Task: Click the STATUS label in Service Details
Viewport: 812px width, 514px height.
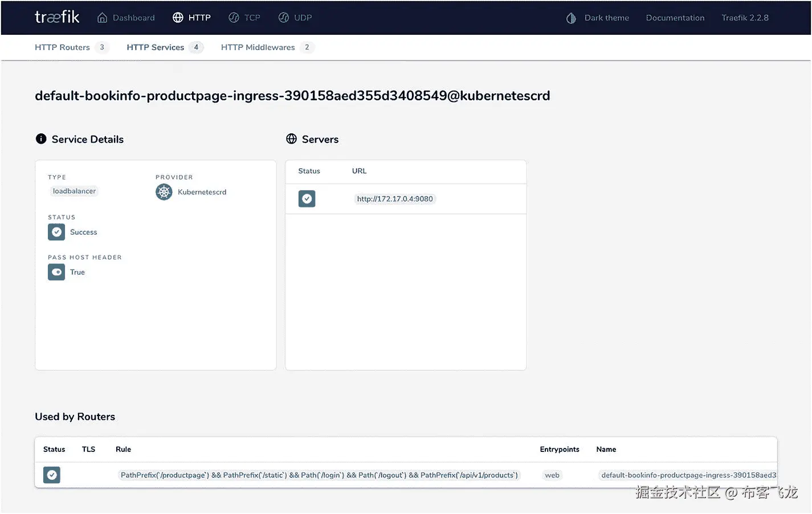Action: (62, 217)
